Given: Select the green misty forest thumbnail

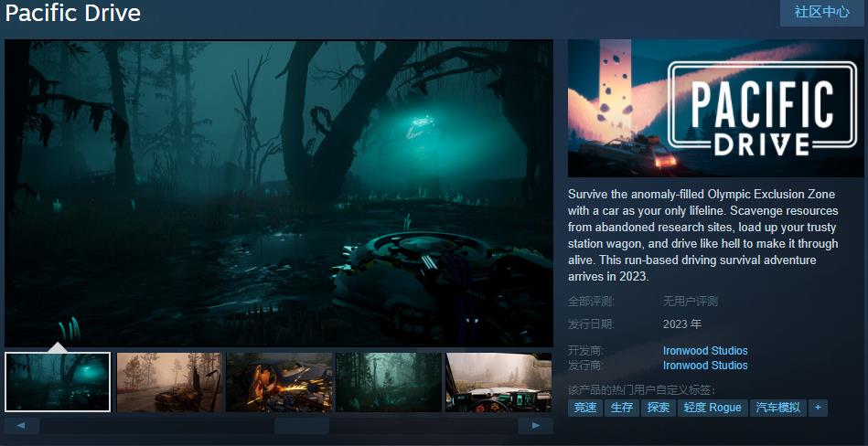Looking at the screenshot, I should [x=389, y=382].
